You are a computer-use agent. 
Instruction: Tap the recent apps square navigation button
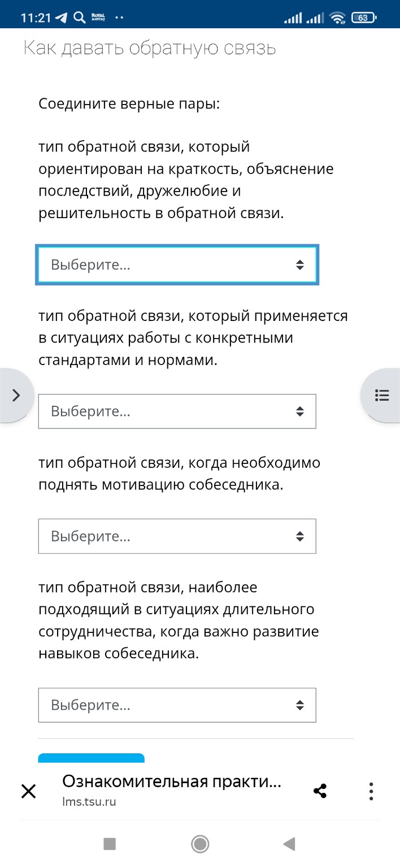click(108, 843)
